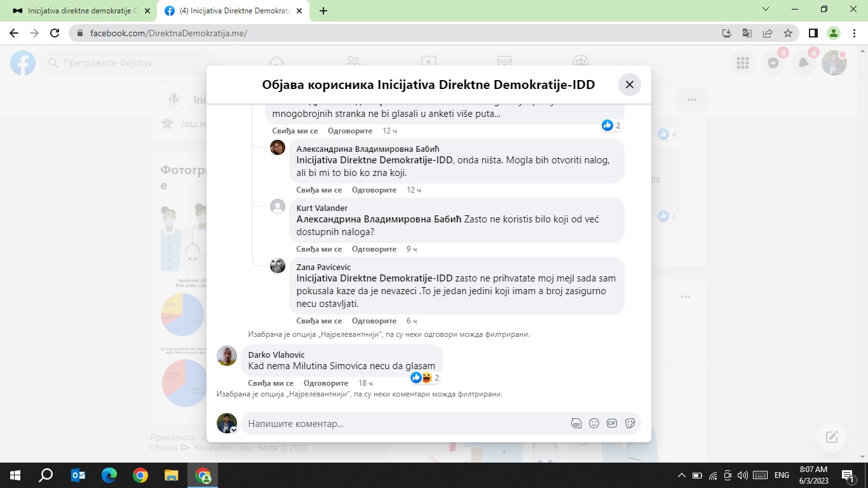Open Windows Start menu
This screenshot has height=488, width=868.
[x=15, y=475]
